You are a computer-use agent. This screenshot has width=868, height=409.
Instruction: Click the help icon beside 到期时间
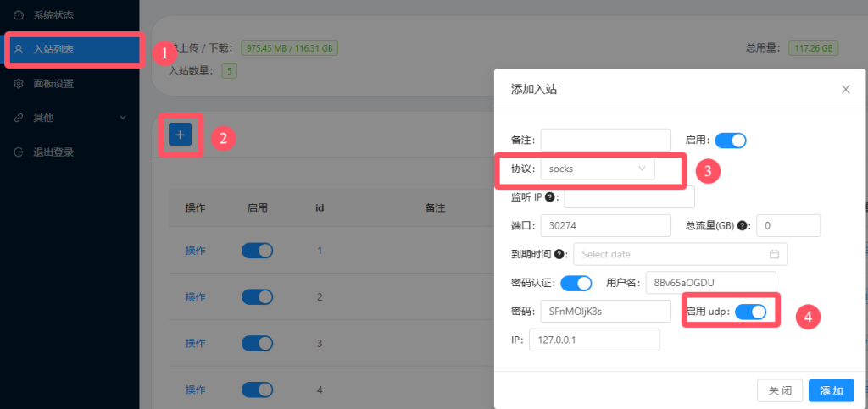tap(559, 254)
